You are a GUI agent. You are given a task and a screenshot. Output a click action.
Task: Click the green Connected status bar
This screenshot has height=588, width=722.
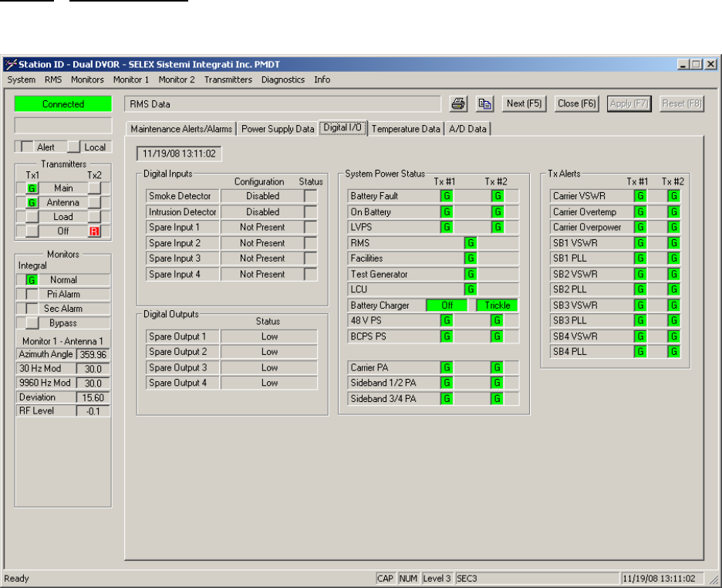(63, 104)
